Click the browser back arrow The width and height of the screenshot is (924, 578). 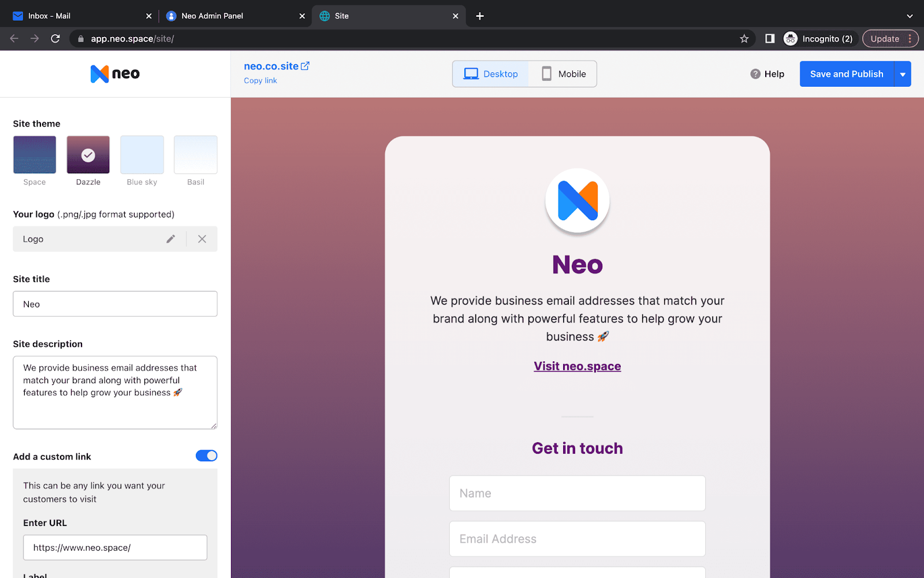(14, 39)
